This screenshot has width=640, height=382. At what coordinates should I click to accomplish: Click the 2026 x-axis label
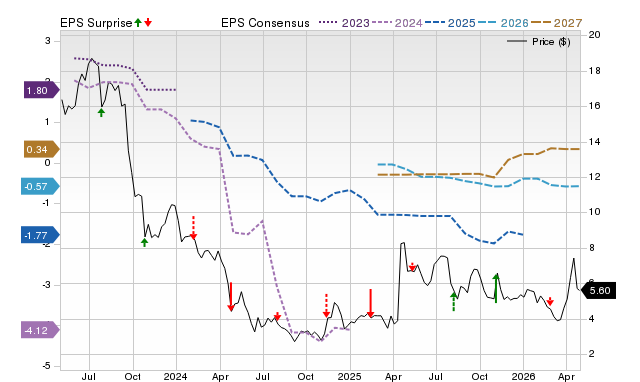[523, 376]
